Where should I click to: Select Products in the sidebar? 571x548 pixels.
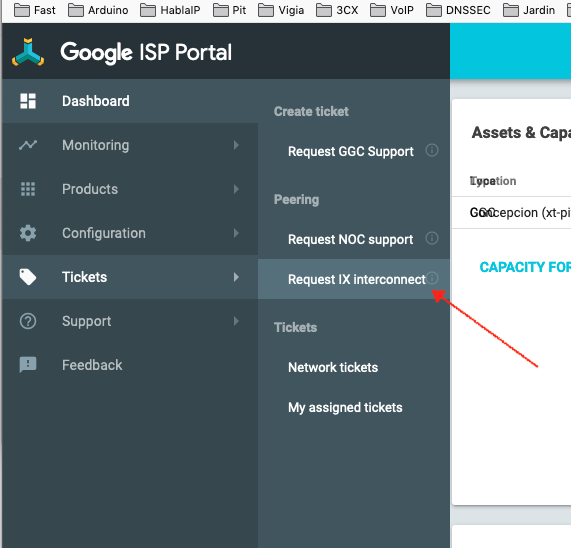(x=130, y=189)
